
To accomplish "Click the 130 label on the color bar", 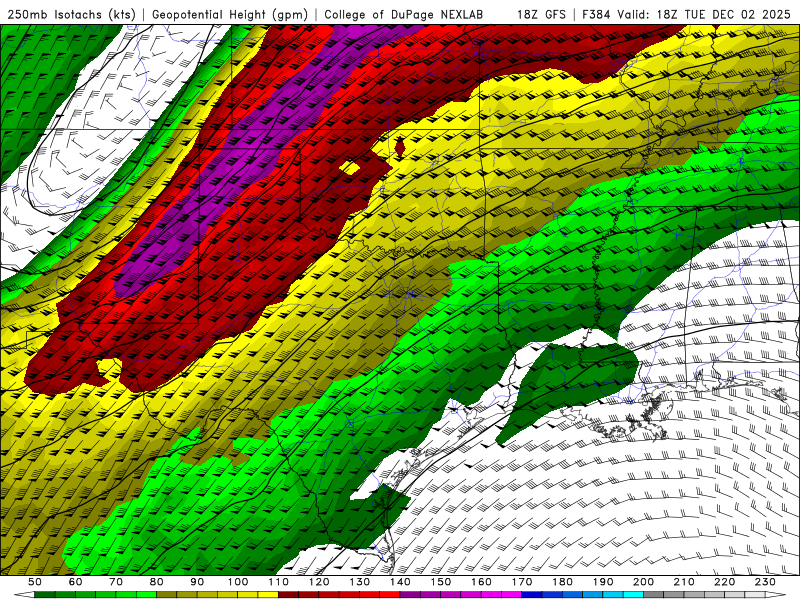I will (x=360, y=582).
